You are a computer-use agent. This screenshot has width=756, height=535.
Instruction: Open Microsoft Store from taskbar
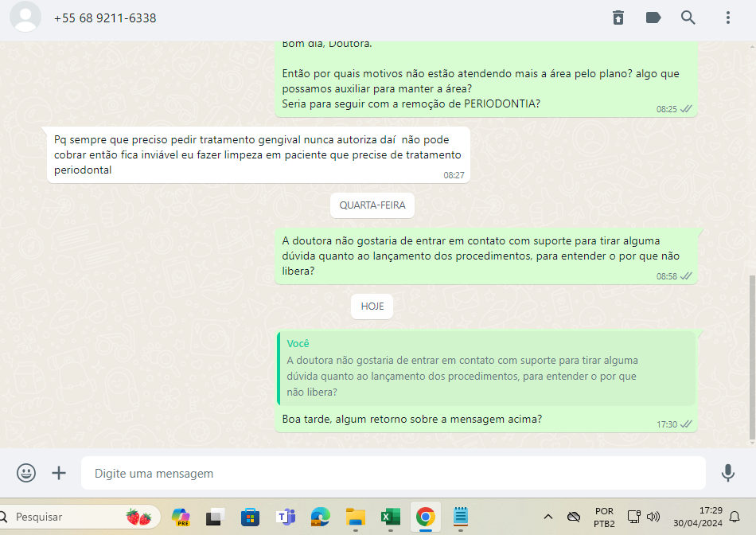tap(250, 517)
